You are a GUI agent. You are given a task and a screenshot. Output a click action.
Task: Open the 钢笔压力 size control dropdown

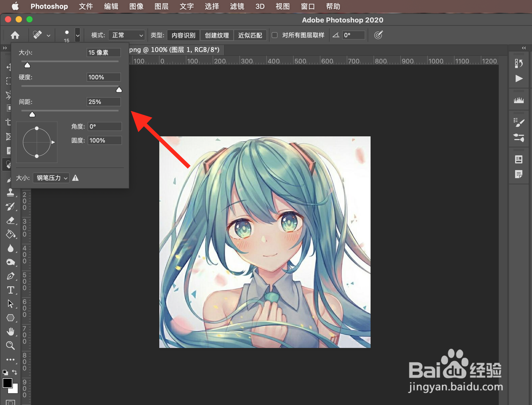click(51, 178)
